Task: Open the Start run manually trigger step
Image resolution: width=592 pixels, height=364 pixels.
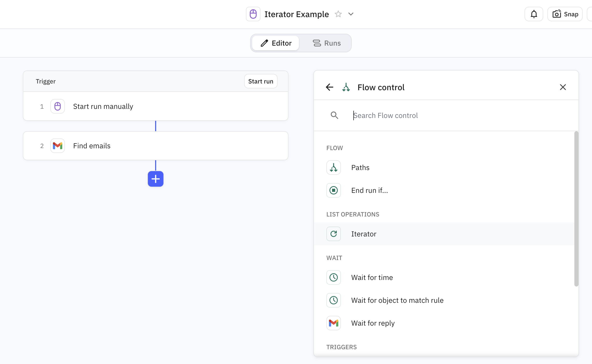Action: 156,106
